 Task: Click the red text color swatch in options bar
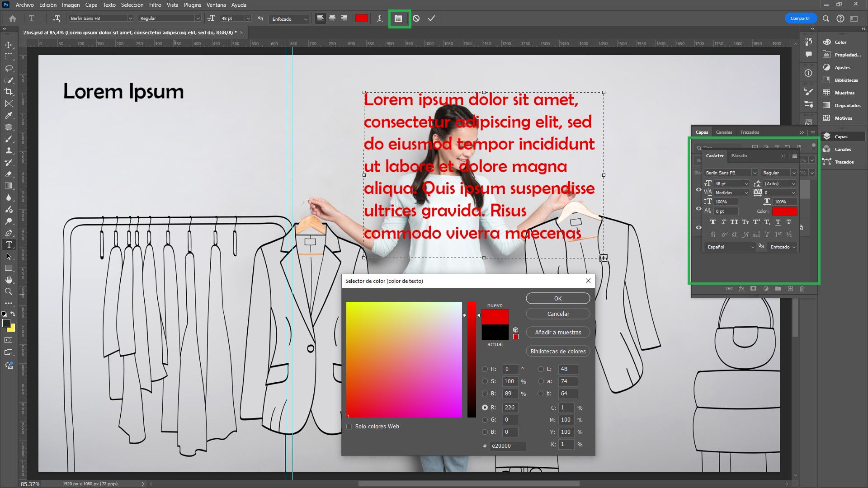point(361,19)
